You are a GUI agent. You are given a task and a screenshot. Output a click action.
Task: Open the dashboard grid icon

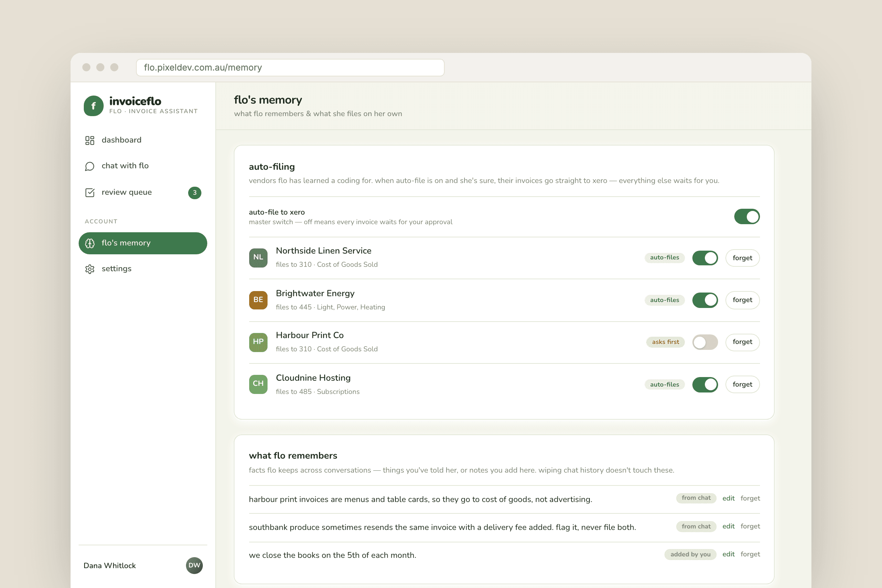[90, 140]
